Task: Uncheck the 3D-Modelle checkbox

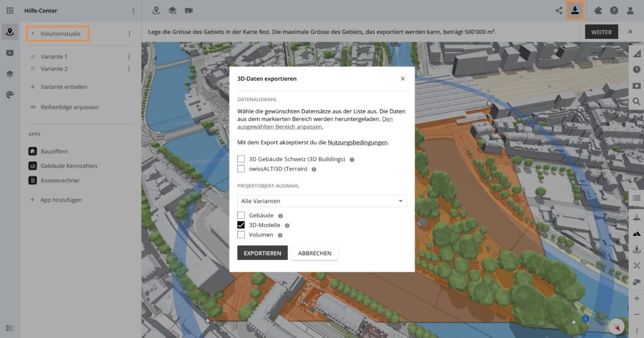Action: (x=241, y=225)
